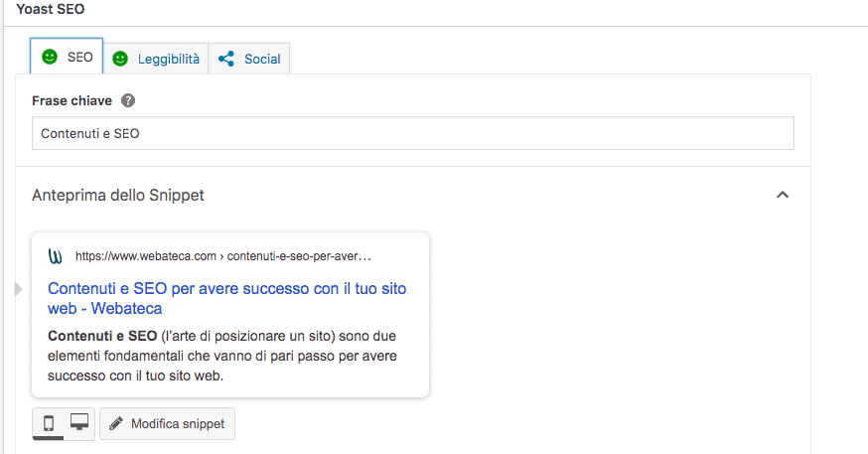Open the SEO tab
Screen dimensions: 868x454
[x=67, y=57]
